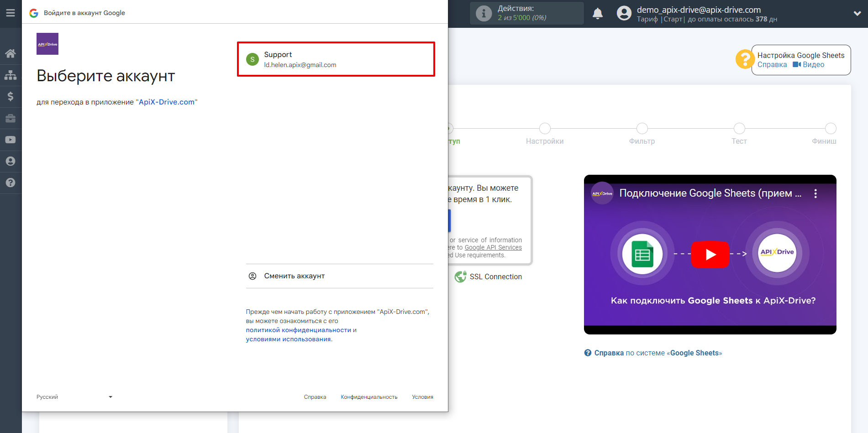Image resolution: width=868 pixels, height=433 pixels.
Task: Click the Действия counter 2 из 5'000
Action: 522,18
